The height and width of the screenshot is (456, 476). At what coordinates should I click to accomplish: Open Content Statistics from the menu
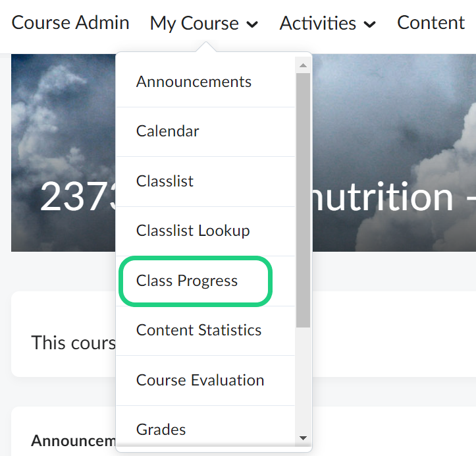199,330
